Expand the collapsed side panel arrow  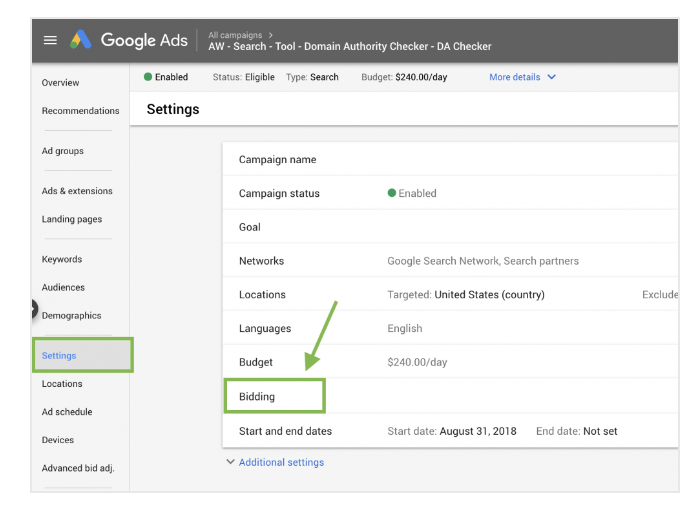click(x=34, y=309)
